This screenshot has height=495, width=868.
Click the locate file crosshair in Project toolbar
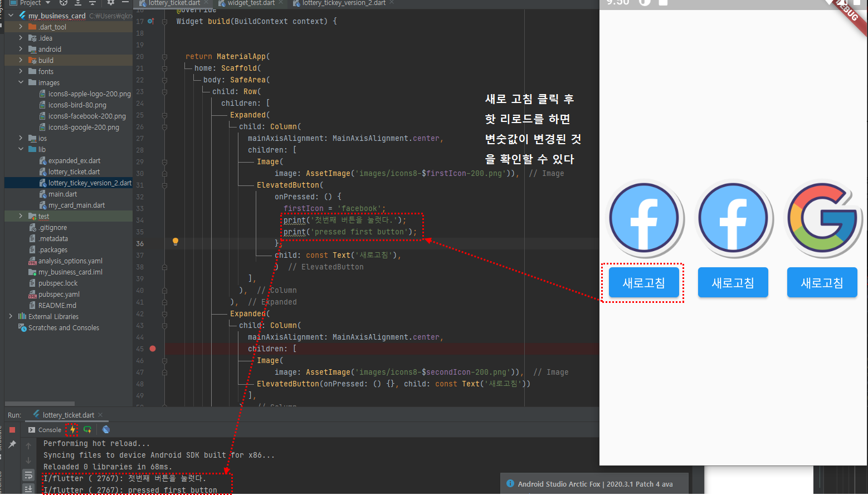[63, 3]
